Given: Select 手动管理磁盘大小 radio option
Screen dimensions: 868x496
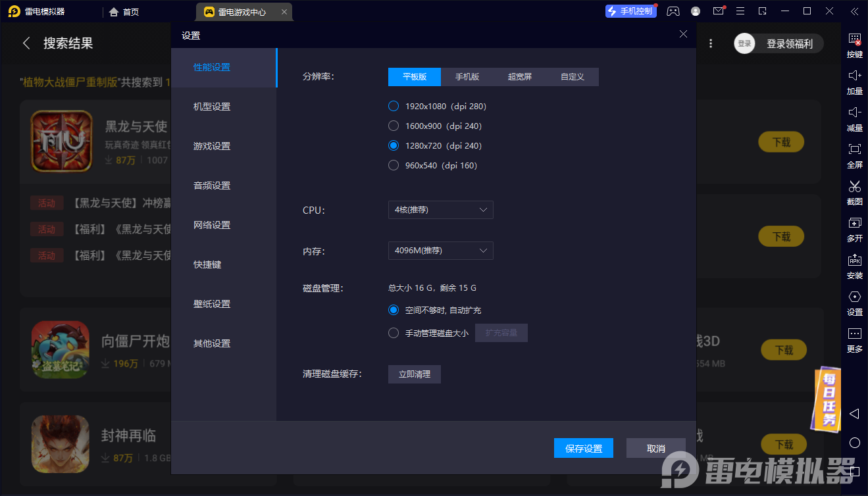Looking at the screenshot, I should (x=394, y=333).
